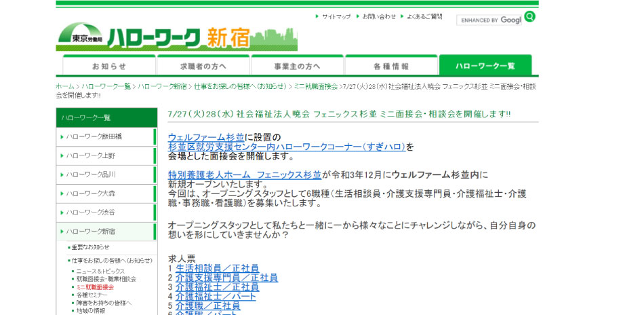This screenshot has height=315, width=644.
Task: Open job posting 介護福祉士/正社員
Action: (218, 287)
